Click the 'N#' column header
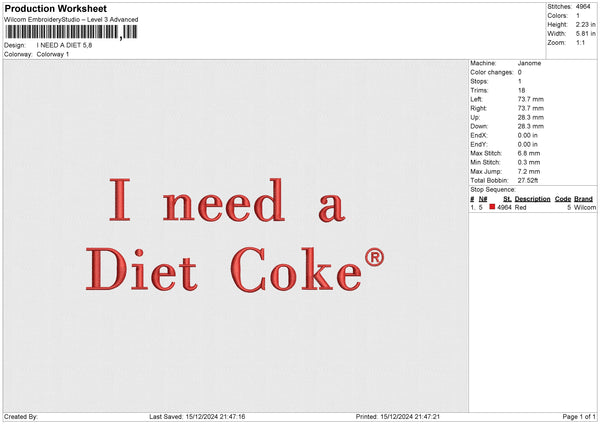Screen dimensions: 600x424 coord(483,199)
